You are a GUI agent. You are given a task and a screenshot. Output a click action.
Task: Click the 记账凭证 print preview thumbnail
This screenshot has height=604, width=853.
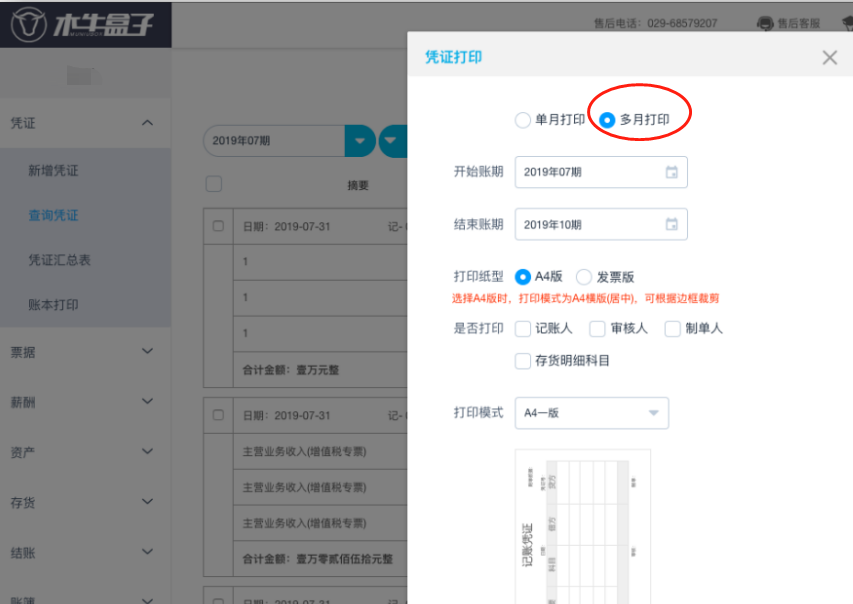[583, 526]
